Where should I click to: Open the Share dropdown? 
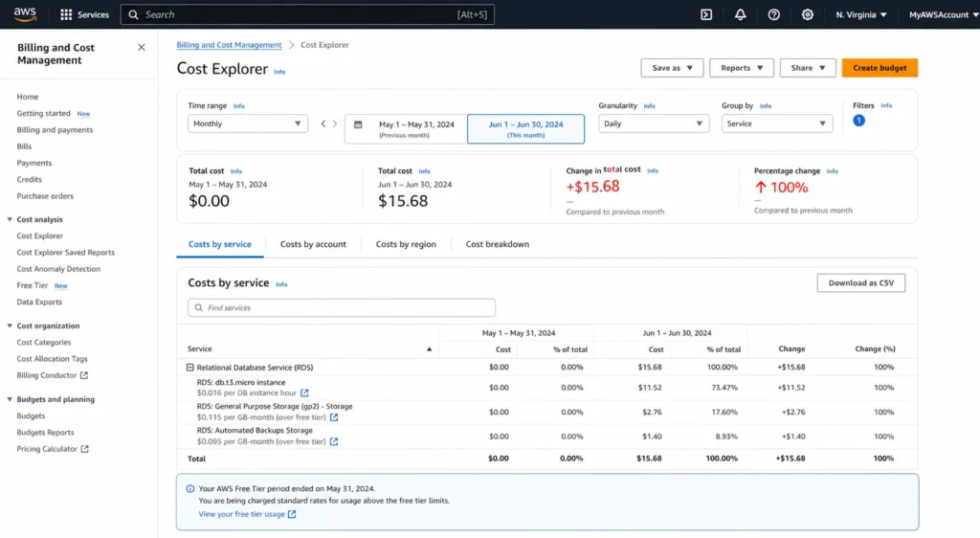pyautogui.click(x=808, y=67)
